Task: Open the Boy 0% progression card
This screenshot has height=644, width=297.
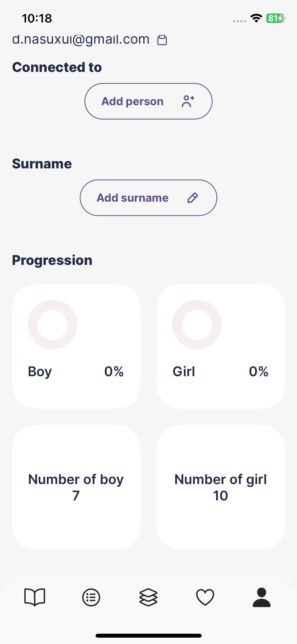Action: 76,347
